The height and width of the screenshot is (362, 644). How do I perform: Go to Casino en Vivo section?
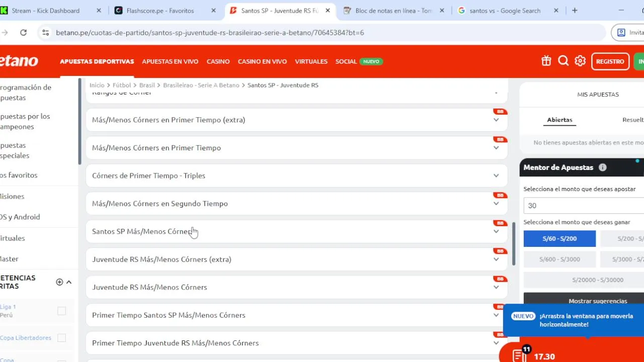262,61
